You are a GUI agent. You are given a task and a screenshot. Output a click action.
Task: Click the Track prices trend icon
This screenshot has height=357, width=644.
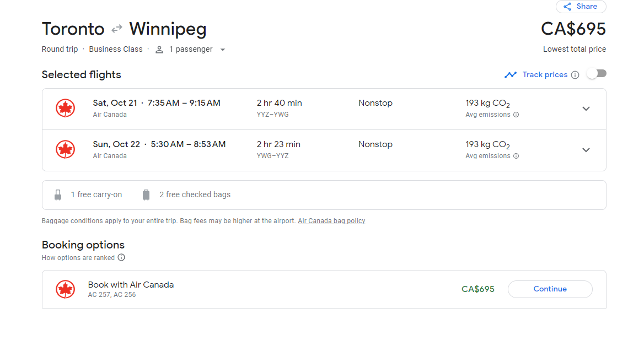tap(511, 75)
